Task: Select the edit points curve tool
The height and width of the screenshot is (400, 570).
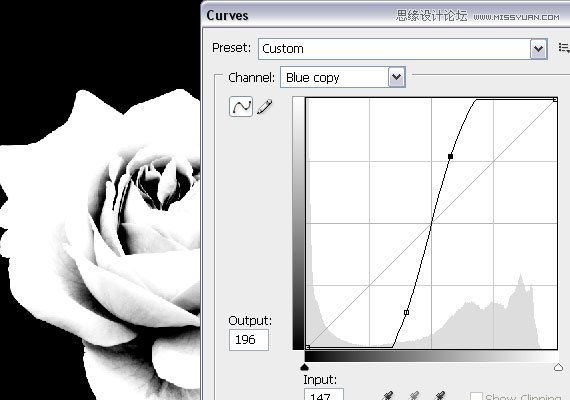Action: point(241,107)
